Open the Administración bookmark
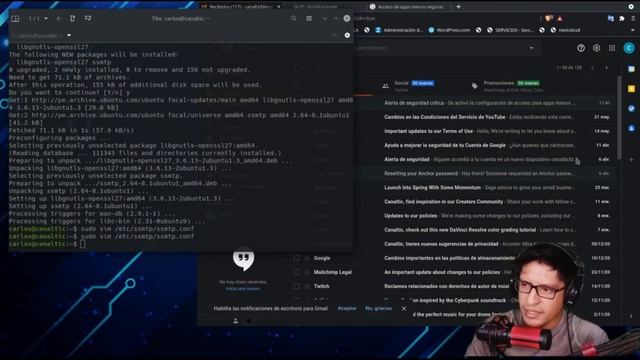This screenshot has width=640, height=360. 399,30
